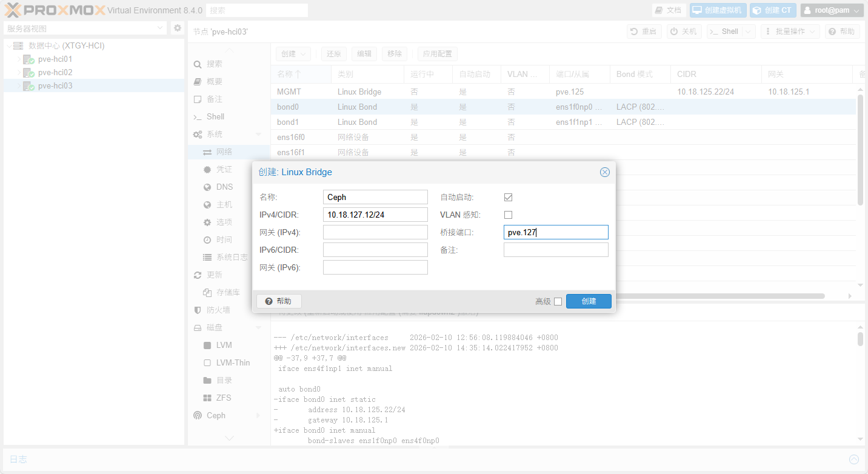Select the pve-hci02 node icon
Viewport: 868px width, 474px height.
coord(28,73)
